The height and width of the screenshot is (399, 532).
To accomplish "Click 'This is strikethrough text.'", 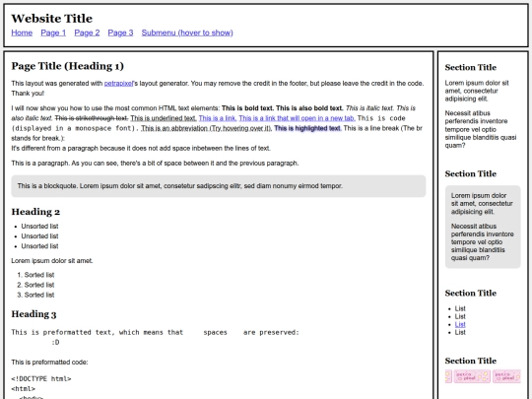I will pyautogui.click(x=92, y=118).
